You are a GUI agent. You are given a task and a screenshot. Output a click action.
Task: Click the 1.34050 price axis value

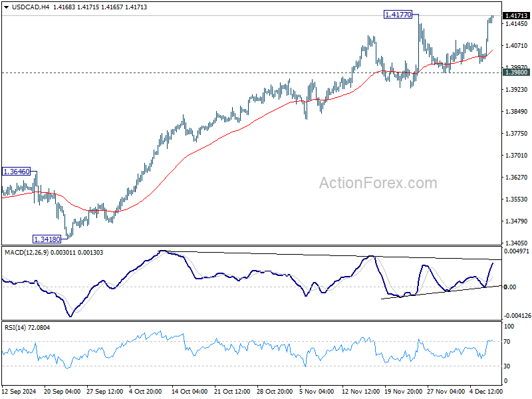(x=517, y=243)
